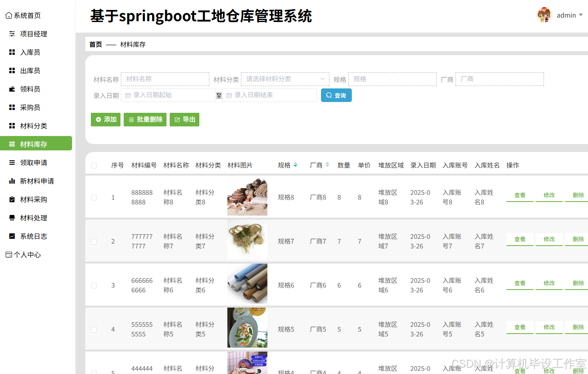The image size is (588, 374).
Task: Open the plate image in row 4
Action: click(x=247, y=328)
